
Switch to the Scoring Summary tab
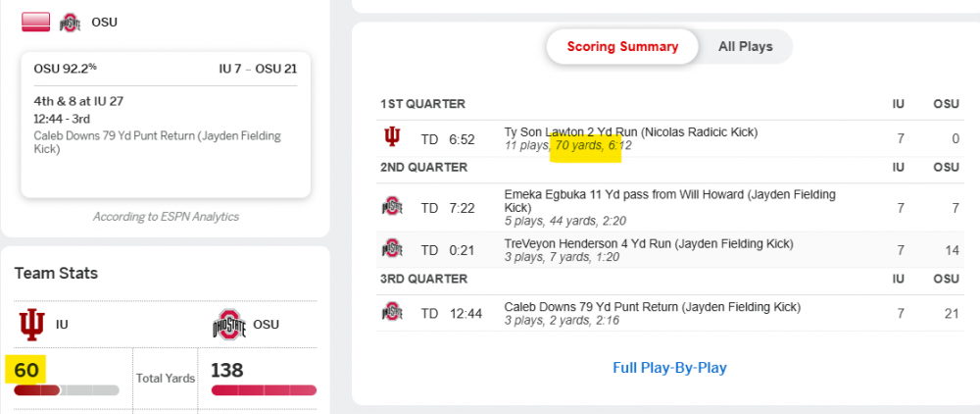pyautogui.click(x=622, y=46)
